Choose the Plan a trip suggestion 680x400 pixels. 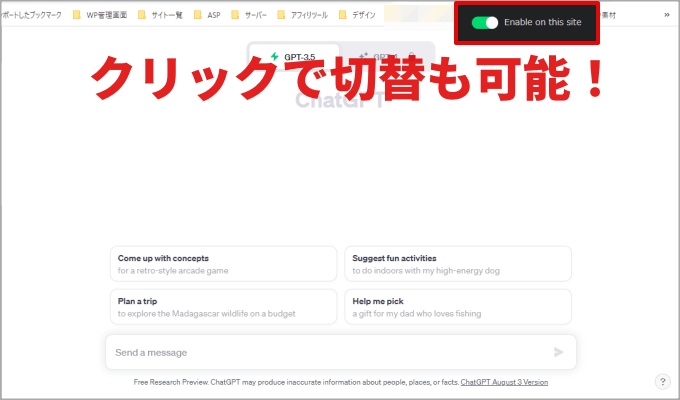(x=223, y=307)
